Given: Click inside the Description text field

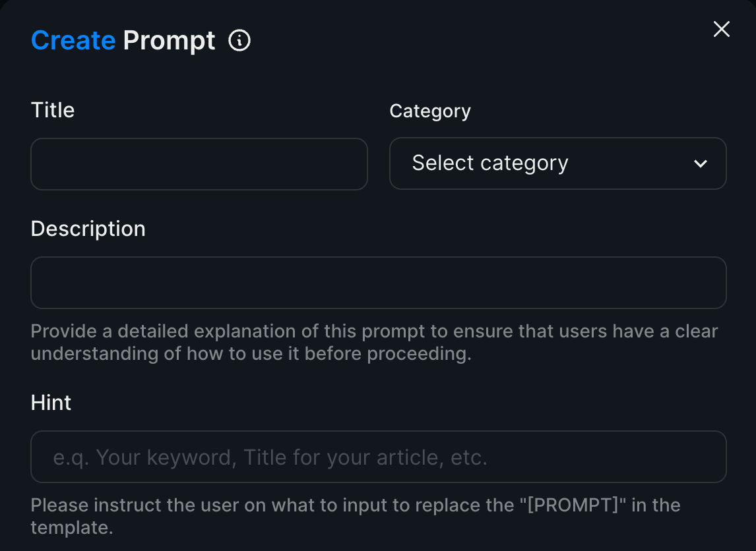Looking at the screenshot, I should tap(378, 283).
